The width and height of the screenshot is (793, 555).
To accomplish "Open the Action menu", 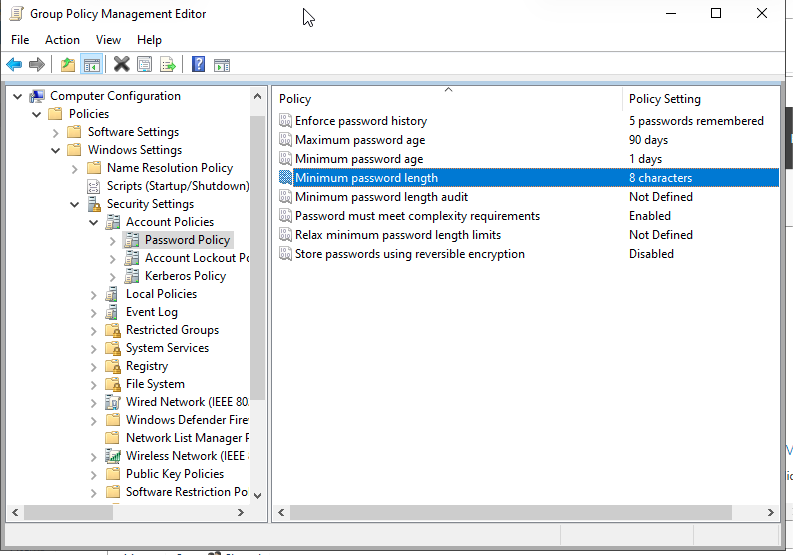I will click(x=62, y=39).
